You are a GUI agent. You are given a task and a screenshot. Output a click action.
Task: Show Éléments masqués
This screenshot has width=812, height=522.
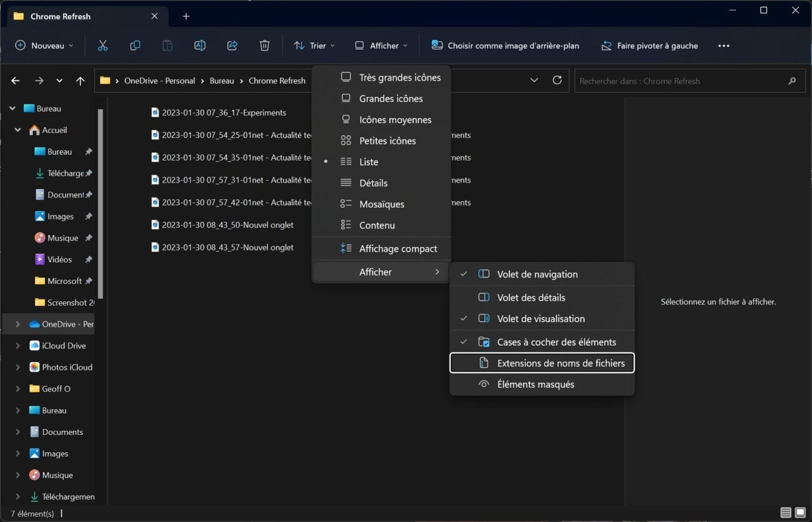pyautogui.click(x=542, y=384)
